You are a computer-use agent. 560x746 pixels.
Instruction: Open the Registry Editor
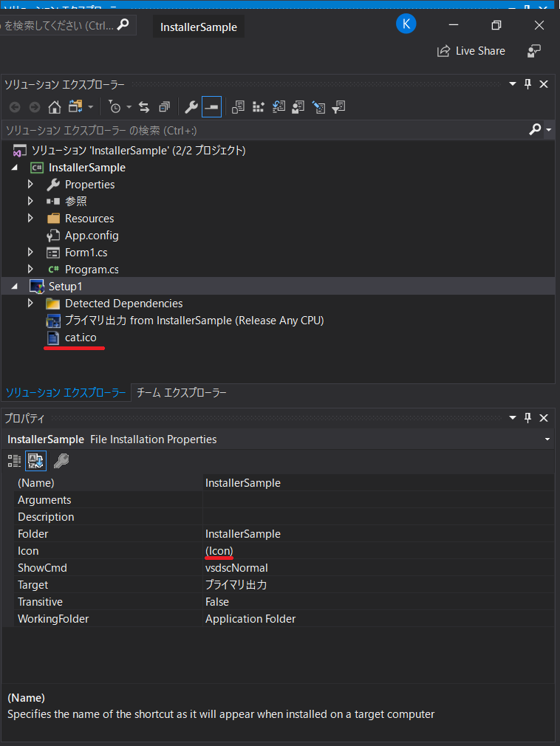[259, 107]
